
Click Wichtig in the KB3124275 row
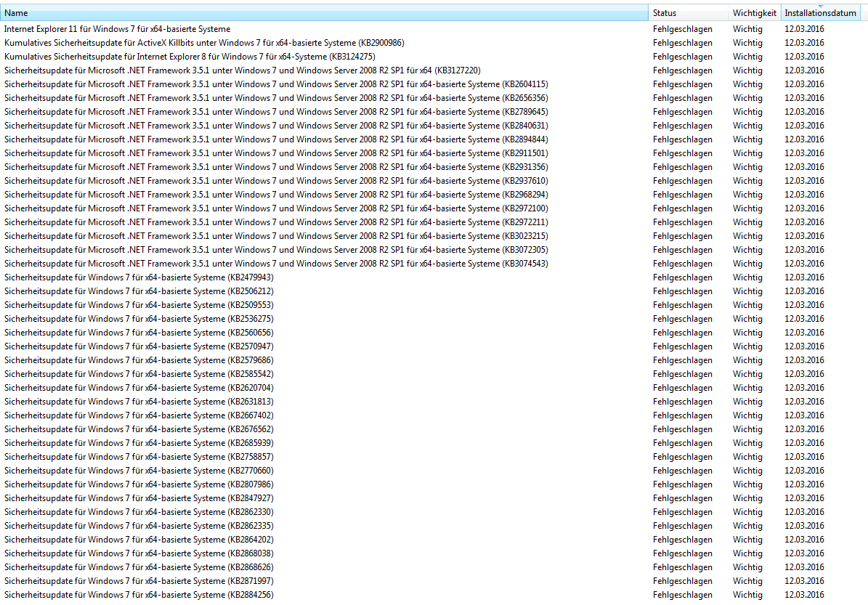(x=747, y=57)
